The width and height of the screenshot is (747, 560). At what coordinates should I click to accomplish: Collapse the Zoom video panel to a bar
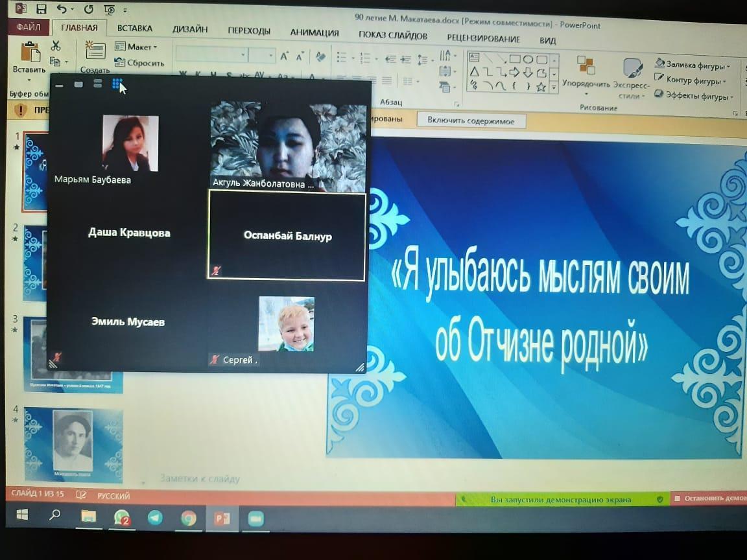tap(60, 86)
